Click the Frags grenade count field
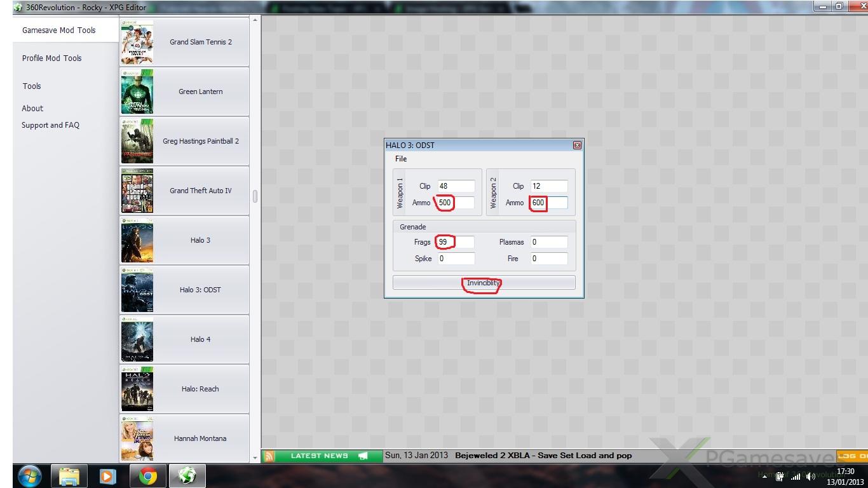 click(x=456, y=242)
